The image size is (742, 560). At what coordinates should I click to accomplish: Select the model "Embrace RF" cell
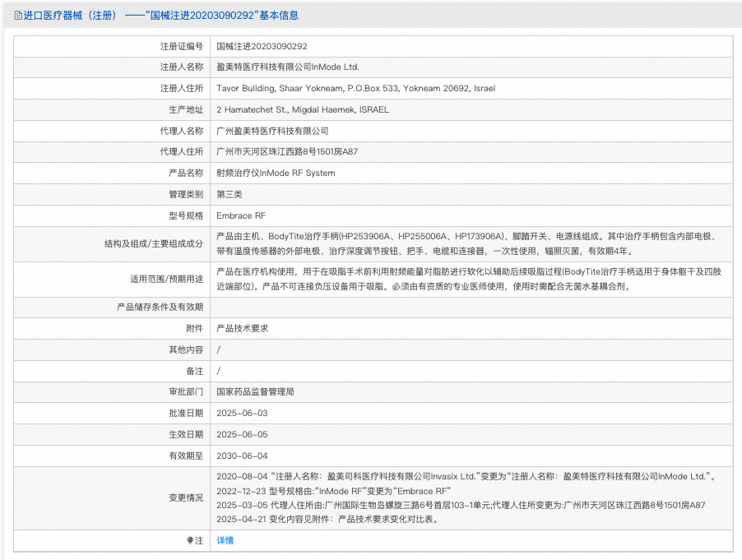[x=242, y=215]
